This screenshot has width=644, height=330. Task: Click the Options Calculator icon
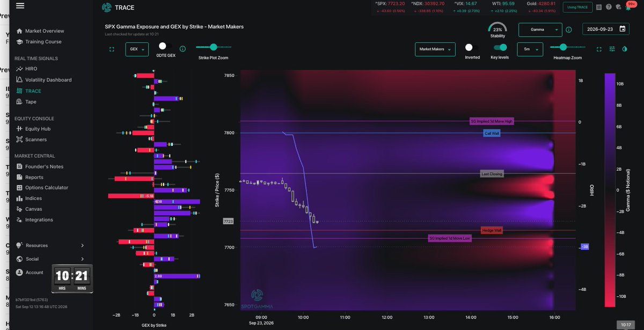tap(20, 188)
